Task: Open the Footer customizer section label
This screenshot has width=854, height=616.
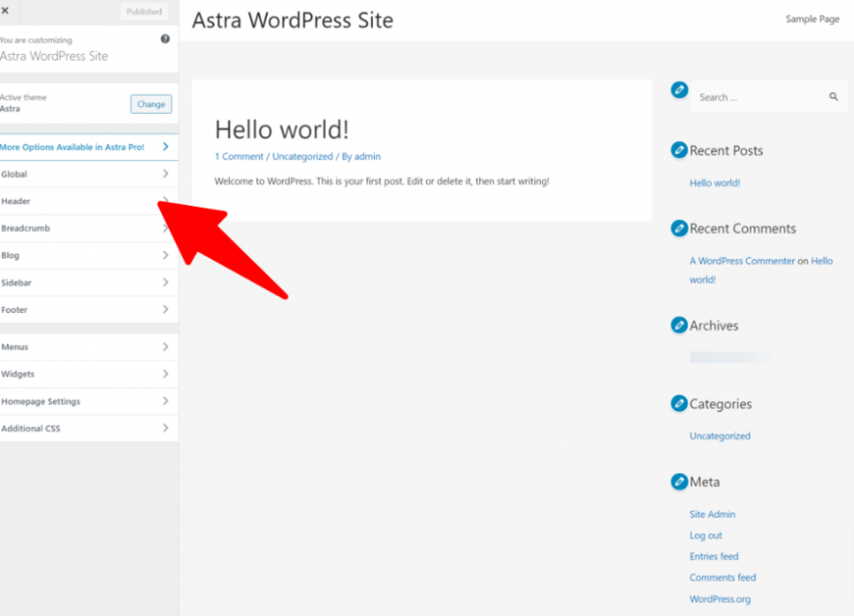Action: pos(14,310)
